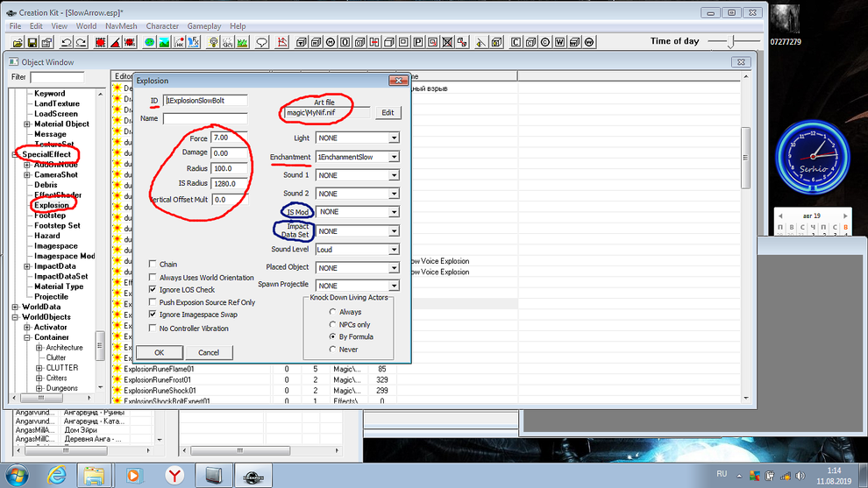Select the Never knock down option
Viewport: 868px width, 488px height.
(x=332, y=349)
